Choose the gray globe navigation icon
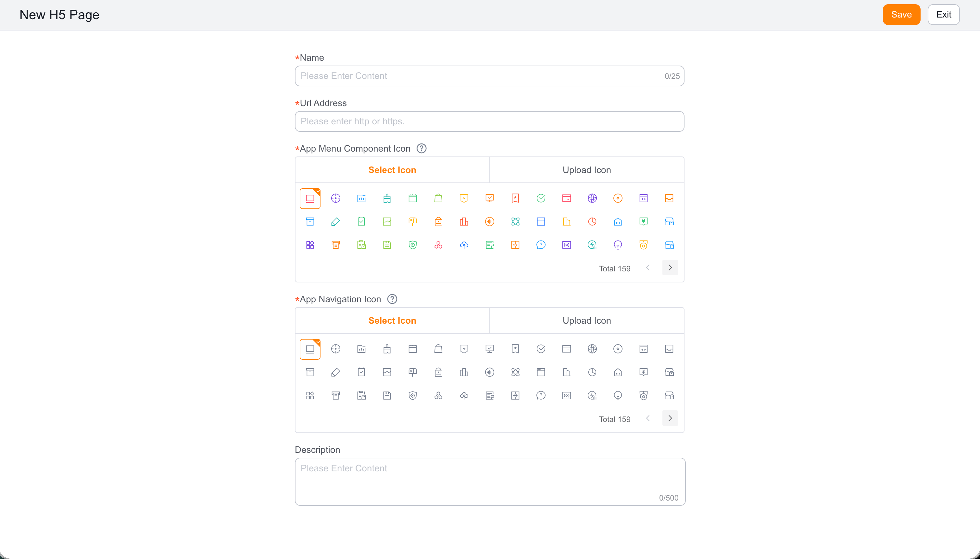The width and height of the screenshot is (980, 559). point(592,349)
